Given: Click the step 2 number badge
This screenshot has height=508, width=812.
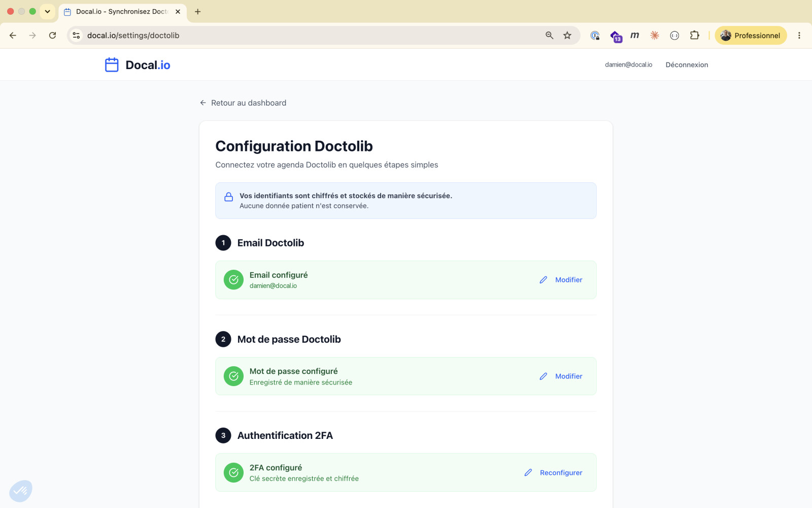Looking at the screenshot, I should [223, 339].
